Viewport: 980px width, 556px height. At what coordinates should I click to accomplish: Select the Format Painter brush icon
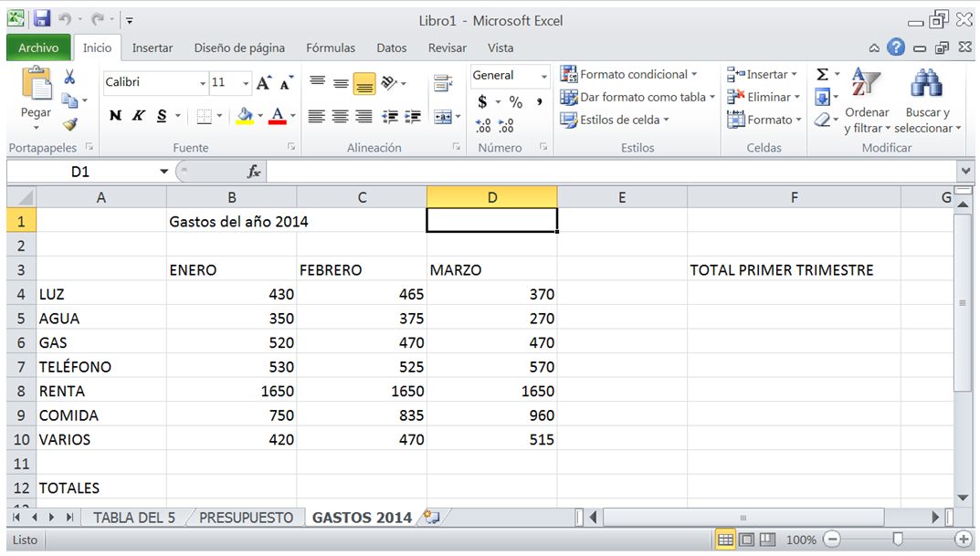pos(70,124)
